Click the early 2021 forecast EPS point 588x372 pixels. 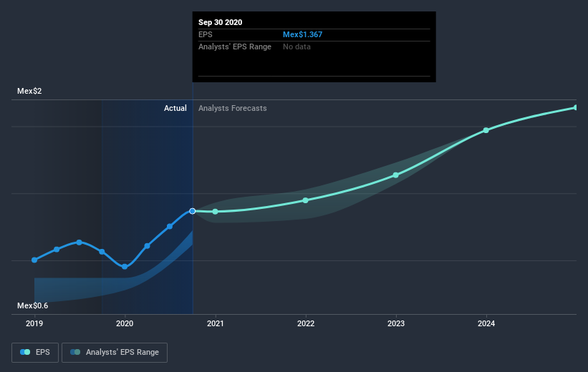pos(216,212)
